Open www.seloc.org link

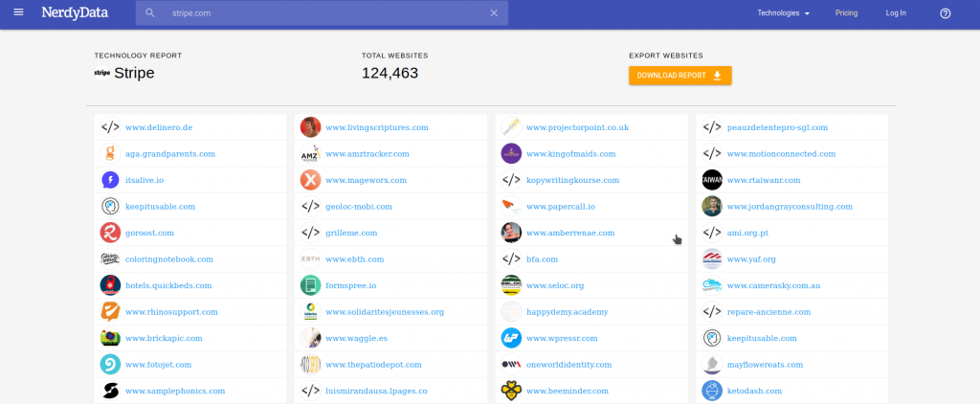click(555, 285)
